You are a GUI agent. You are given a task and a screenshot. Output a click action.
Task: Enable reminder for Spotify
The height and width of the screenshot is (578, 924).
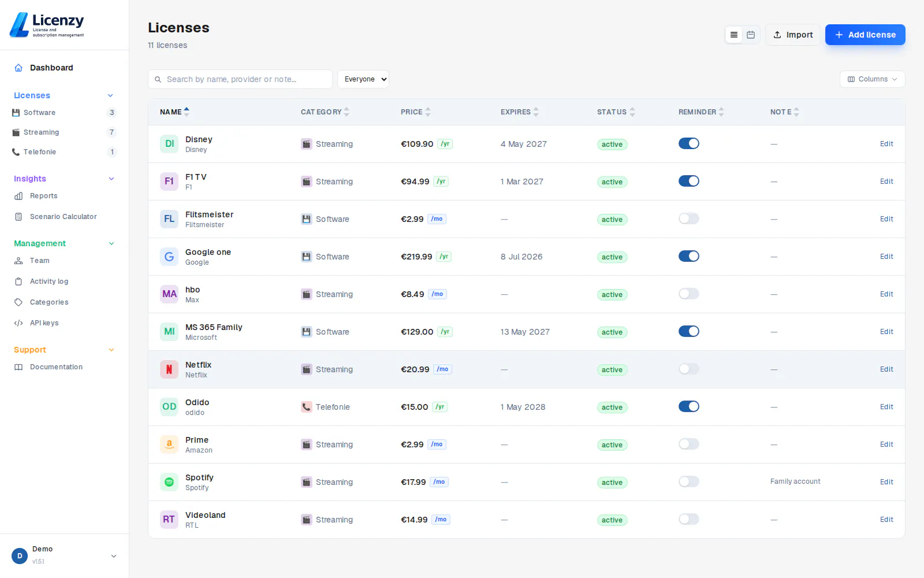click(x=688, y=481)
